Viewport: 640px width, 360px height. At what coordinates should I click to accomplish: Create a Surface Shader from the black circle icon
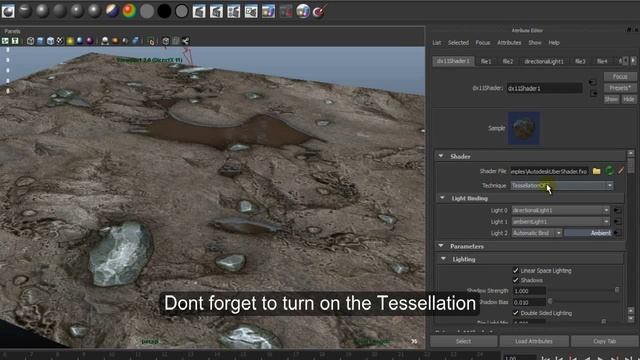click(x=164, y=11)
